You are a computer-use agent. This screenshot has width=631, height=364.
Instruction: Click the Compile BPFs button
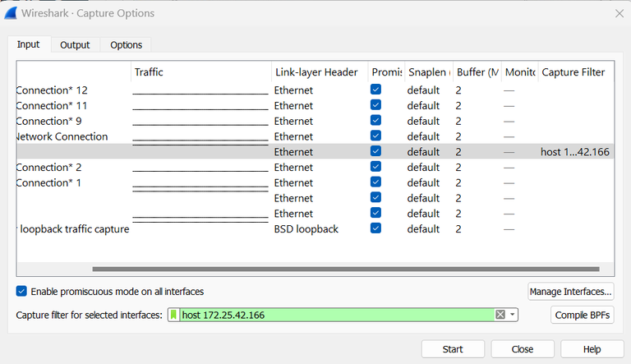click(582, 315)
